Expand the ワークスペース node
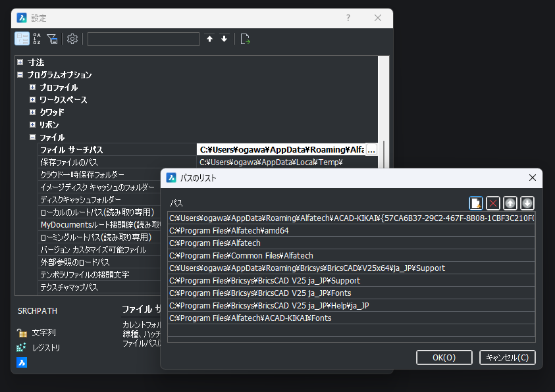The height and width of the screenshot is (392, 555). [x=32, y=100]
